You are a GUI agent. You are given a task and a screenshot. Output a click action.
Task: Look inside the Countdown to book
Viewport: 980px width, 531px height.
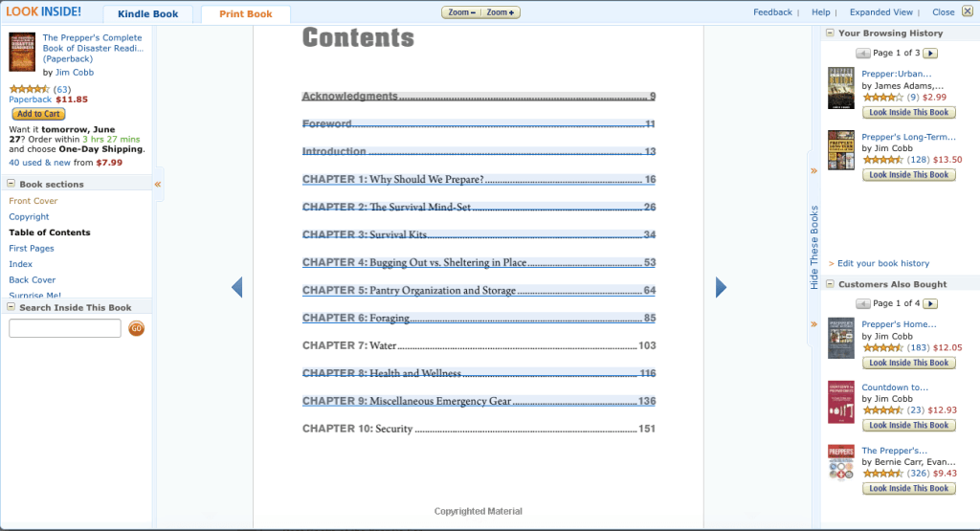click(909, 426)
